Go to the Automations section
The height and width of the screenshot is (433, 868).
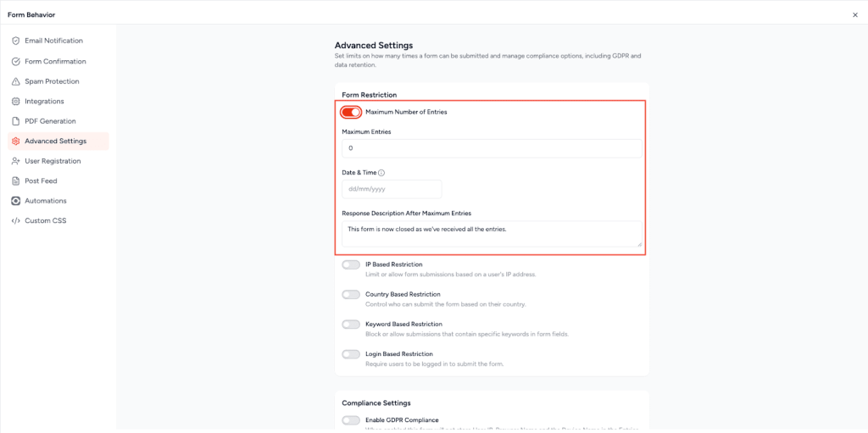[x=45, y=201]
